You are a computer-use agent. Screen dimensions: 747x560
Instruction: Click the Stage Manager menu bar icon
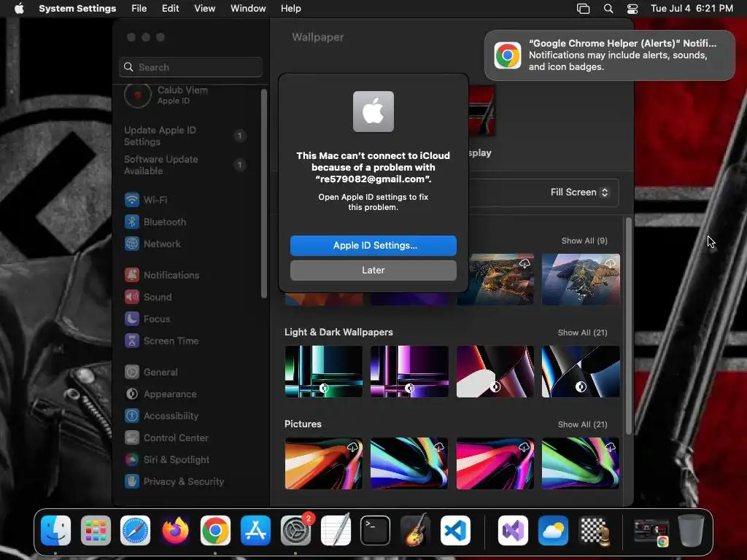[583, 8]
